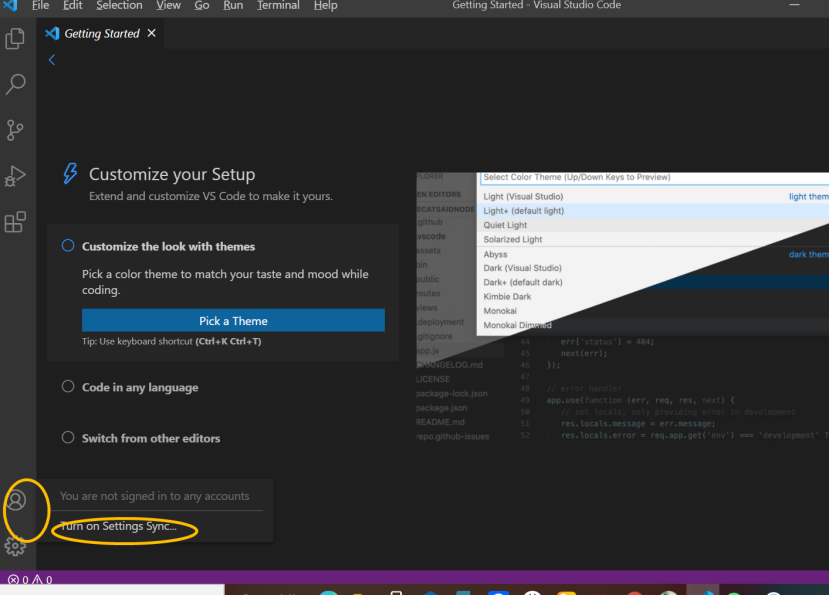
Task: Open the Explorer view in the activity bar
Action: click(x=15, y=39)
